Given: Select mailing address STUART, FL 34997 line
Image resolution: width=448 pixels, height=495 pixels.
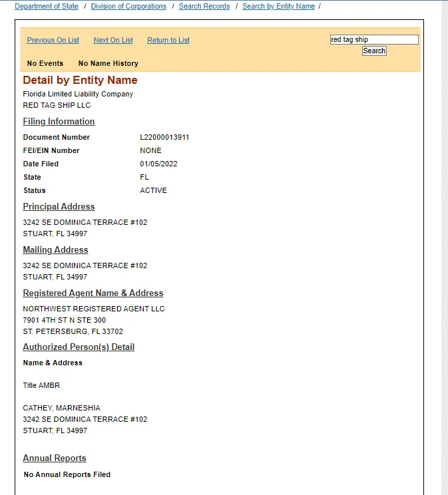Looking at the screenshot, I should (x=55, y=277).
